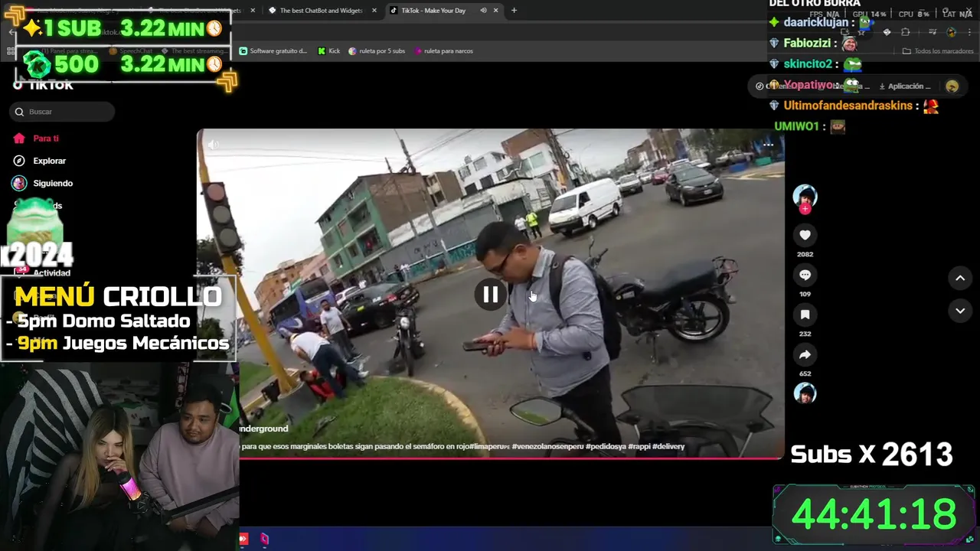This screenshot has height=551, width=980.
Task: Open the spinning sound disc avatar
Action: pos(805,393)
